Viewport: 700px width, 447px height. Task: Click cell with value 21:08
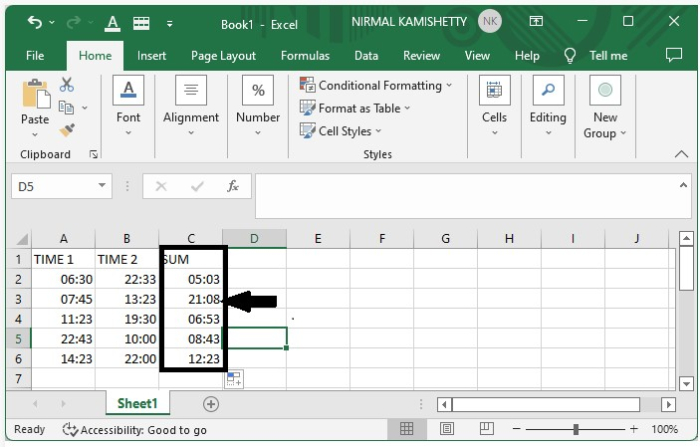pos(191,299)
